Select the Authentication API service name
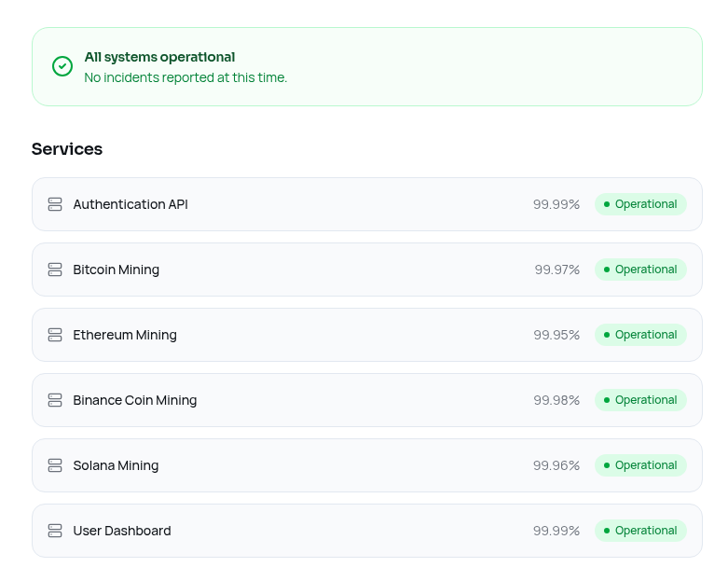Image resolution: width=728 pixels, height=581 pixels. point(130,204)
